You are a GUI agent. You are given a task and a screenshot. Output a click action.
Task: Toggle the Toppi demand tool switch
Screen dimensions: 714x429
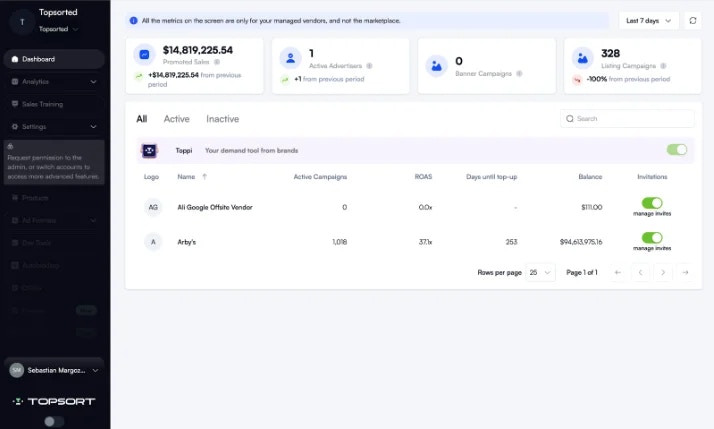pyautogui.click(x=677, y=150)
